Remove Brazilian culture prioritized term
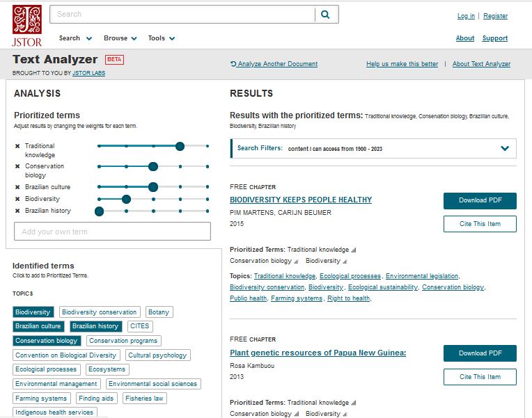This screenshot has width=532, height=418. point(17,187)
